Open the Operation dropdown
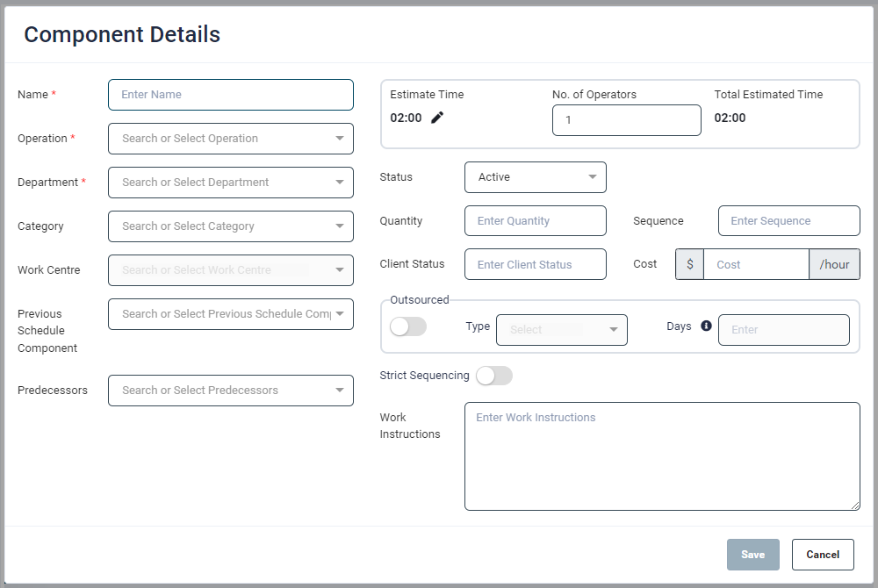Image resolution: width=878 pixels, height=588 pixels. click(231, 139)
